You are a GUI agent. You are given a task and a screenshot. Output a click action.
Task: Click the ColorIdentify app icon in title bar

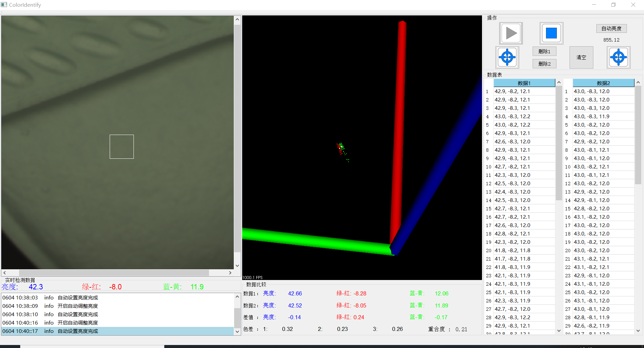pos(4,5)
